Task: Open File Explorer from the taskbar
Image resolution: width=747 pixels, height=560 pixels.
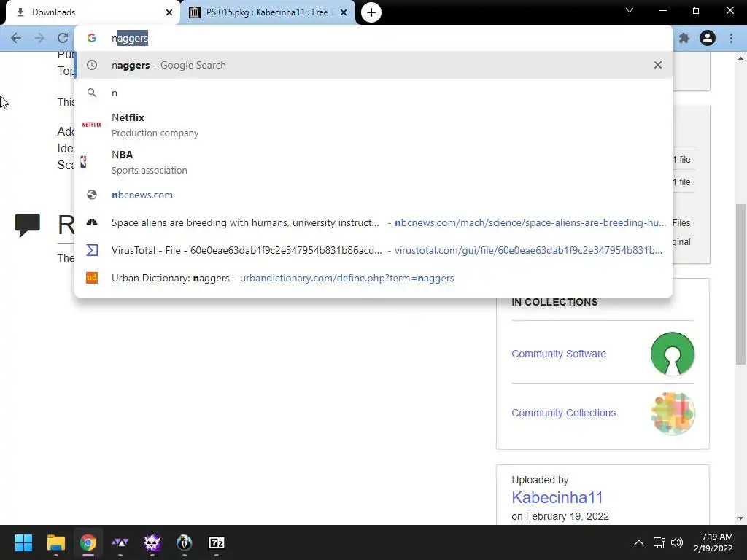Action: click(x=55, y=542)
